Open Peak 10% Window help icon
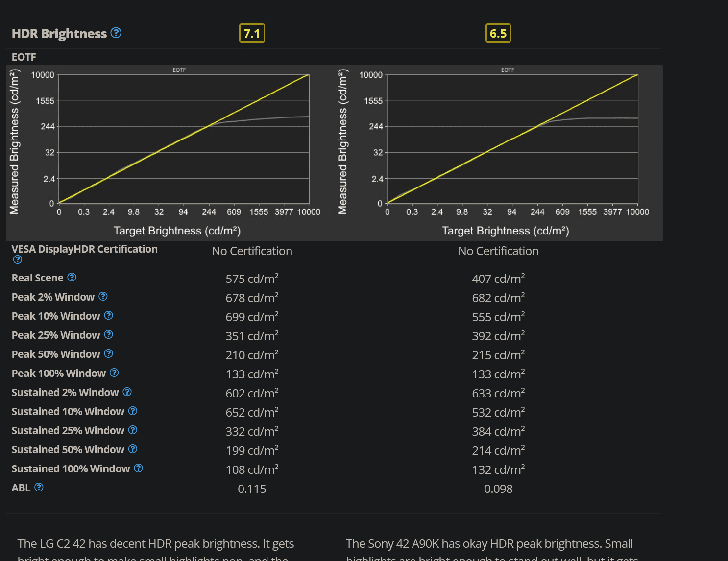Screen dimensions: 728x561 pos(109,315)
